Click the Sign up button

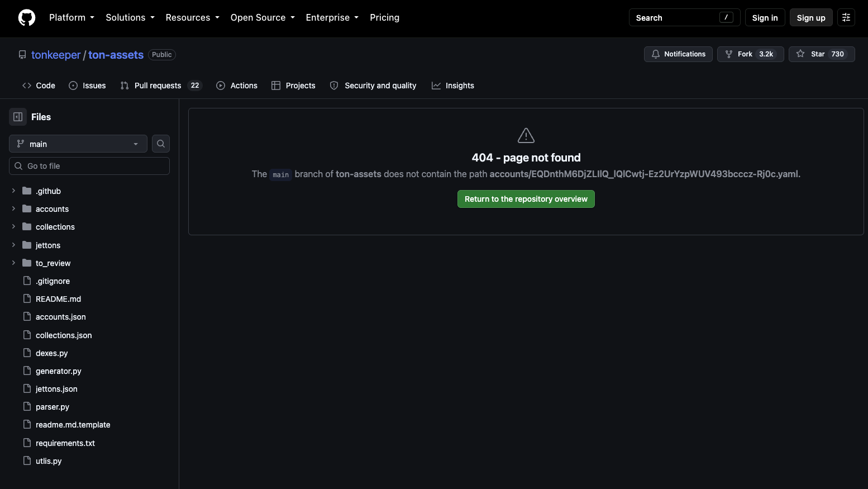pyautogui.click(x=811, y=17)
